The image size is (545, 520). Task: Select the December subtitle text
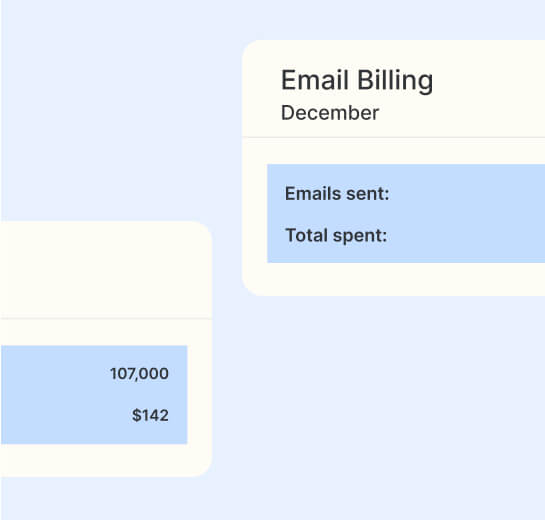[330, 113]
